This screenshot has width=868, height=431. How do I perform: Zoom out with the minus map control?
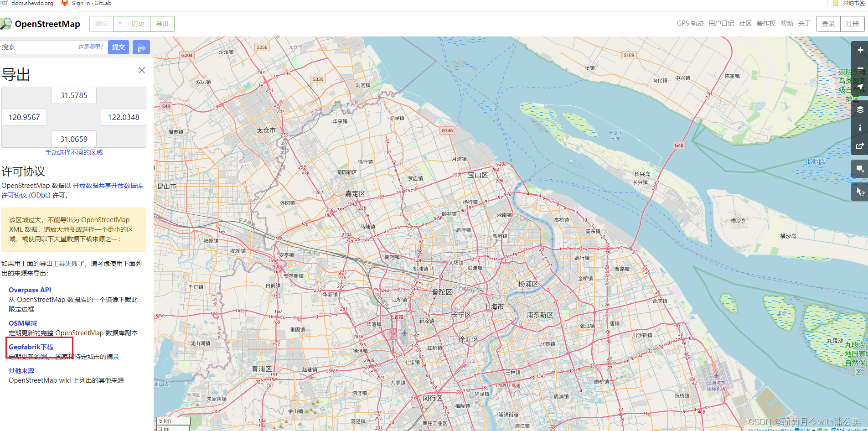(x=860, y=68)
